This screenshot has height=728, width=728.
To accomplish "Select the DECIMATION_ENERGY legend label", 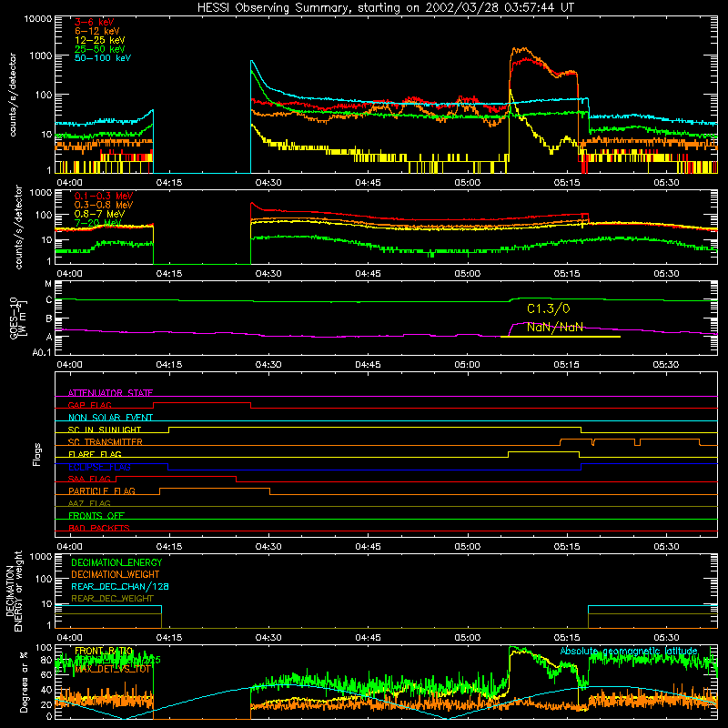I will pyautogui.click(x=116, y=562).
